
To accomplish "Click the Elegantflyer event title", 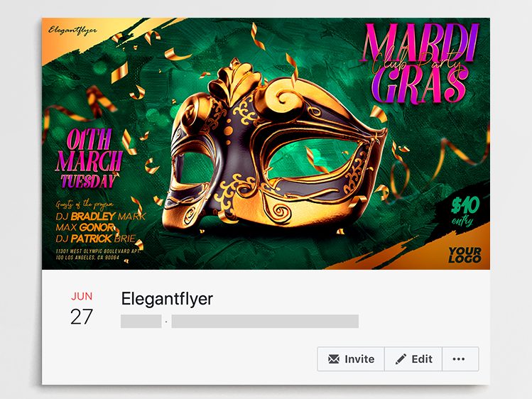I will [x=167, y=299].
